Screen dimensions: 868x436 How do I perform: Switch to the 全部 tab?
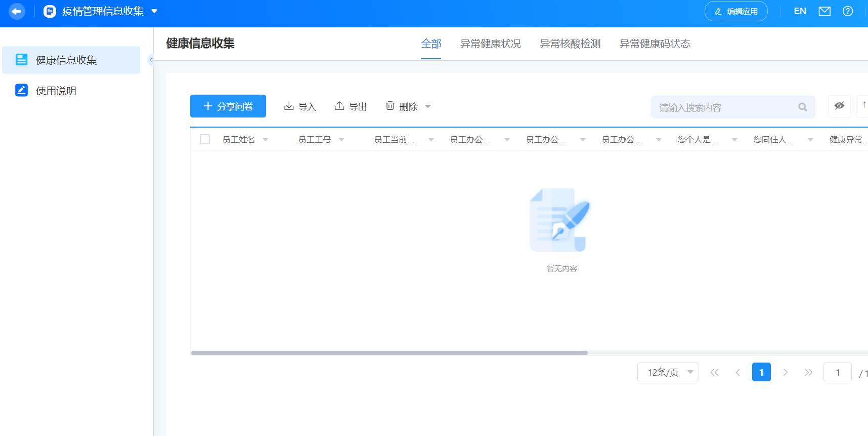[431, 44]
